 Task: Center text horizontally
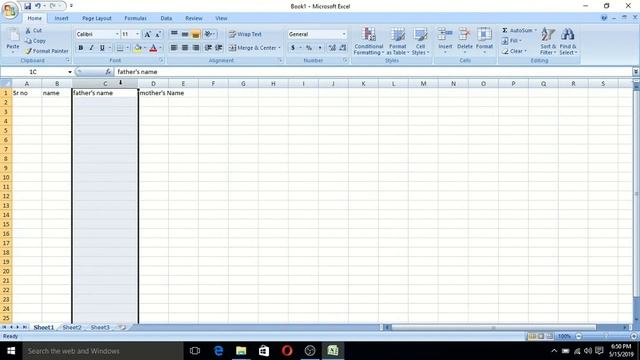click(x=185, y=48)
